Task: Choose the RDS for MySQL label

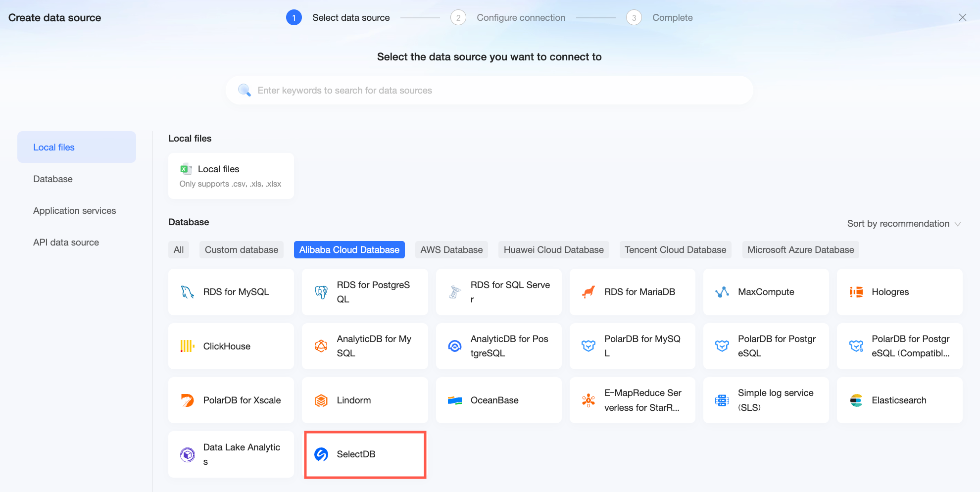Action: coord(236,292)
